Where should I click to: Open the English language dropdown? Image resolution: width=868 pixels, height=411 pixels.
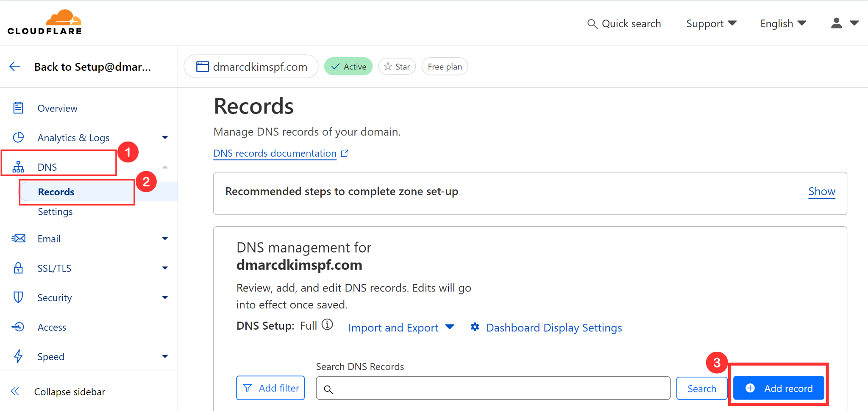click(x=783, y=23)
